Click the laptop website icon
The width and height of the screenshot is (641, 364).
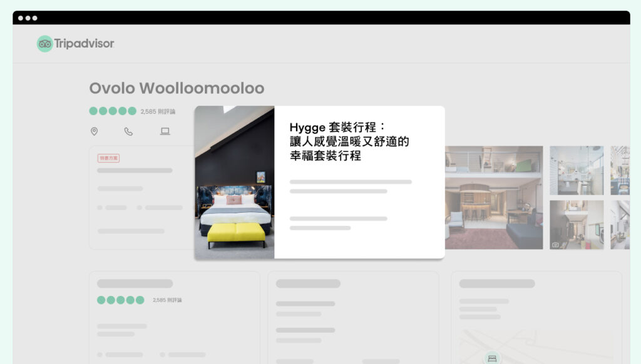(x=165, y=131)
